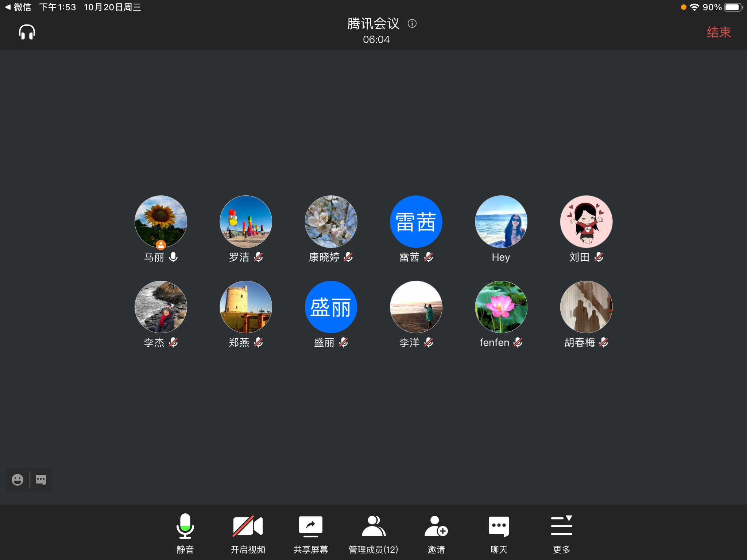Screen dimensions: 747x560
Task: Open the quick chat bubble icon
Action: point(41,479)
